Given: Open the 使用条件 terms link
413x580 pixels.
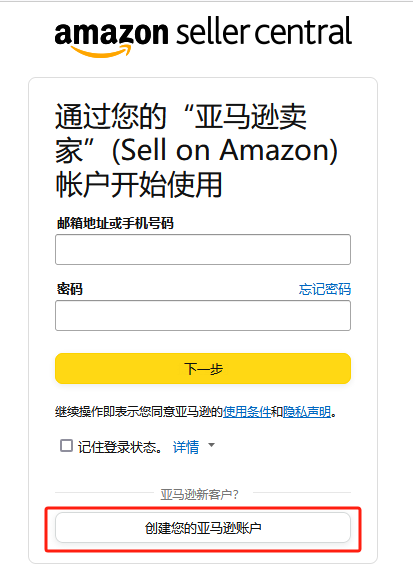Looking at the screenshot, I should tap(247, 412).
